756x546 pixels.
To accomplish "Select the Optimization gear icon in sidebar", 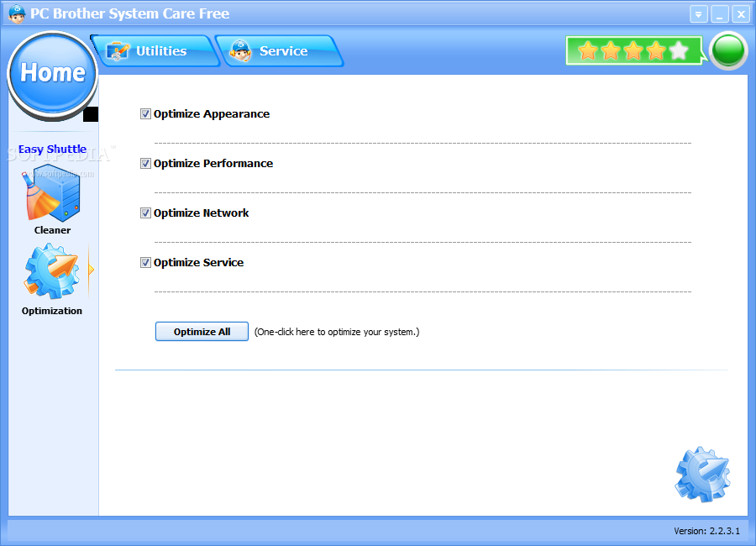I will click(52, 271).
